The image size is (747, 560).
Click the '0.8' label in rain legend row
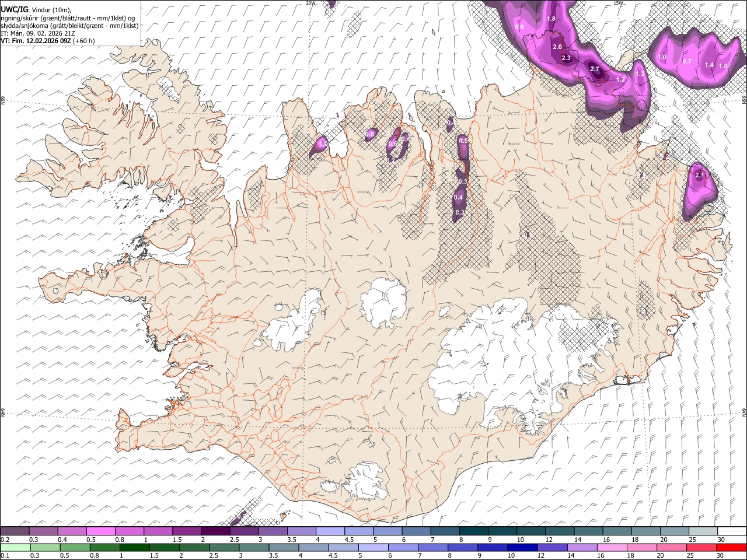click(x=94, y=555)
